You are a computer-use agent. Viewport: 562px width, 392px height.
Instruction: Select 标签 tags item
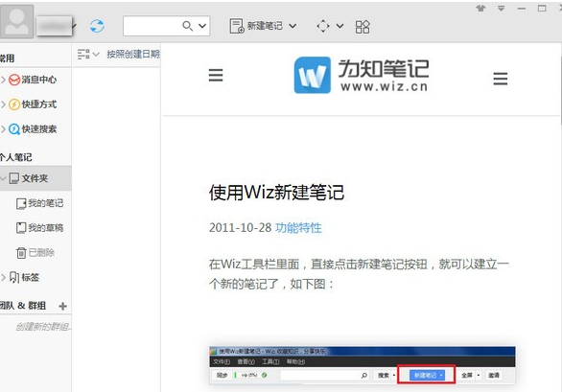[30, 277]
